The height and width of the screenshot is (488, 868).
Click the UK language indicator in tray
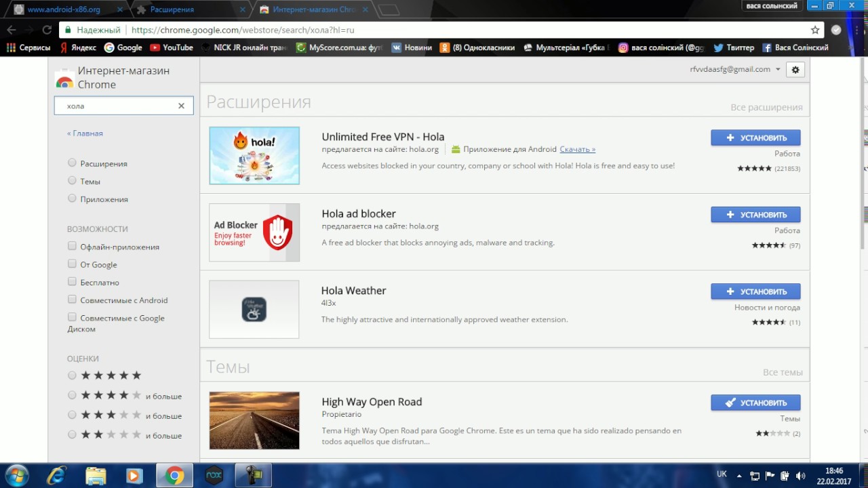[722, 474]
